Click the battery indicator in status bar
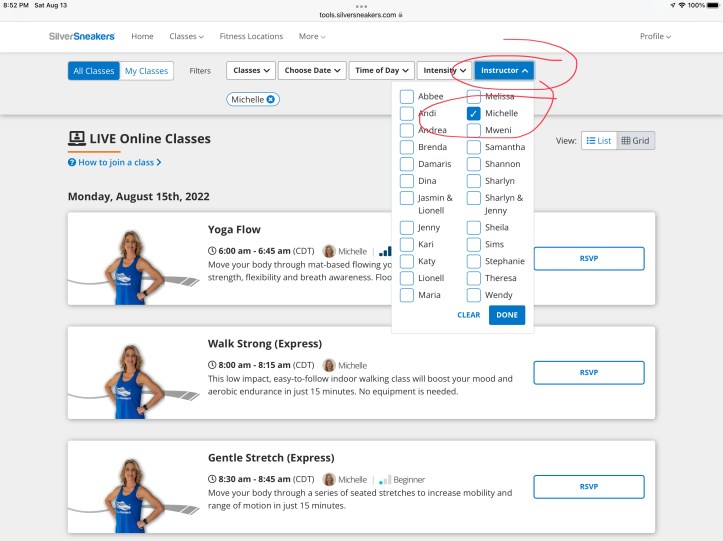Image resolution: width=723 pixels, height=541 pixels. tap(713, 5)
